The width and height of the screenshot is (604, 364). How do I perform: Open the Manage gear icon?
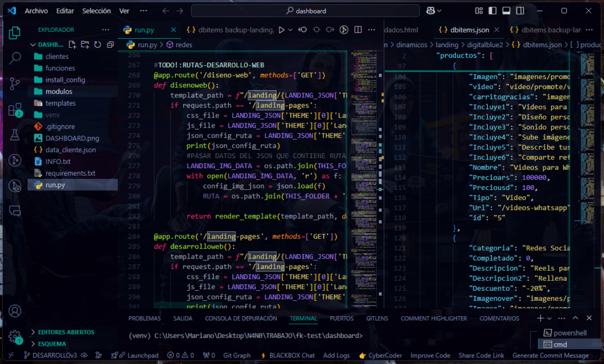[x=15, y=336]
